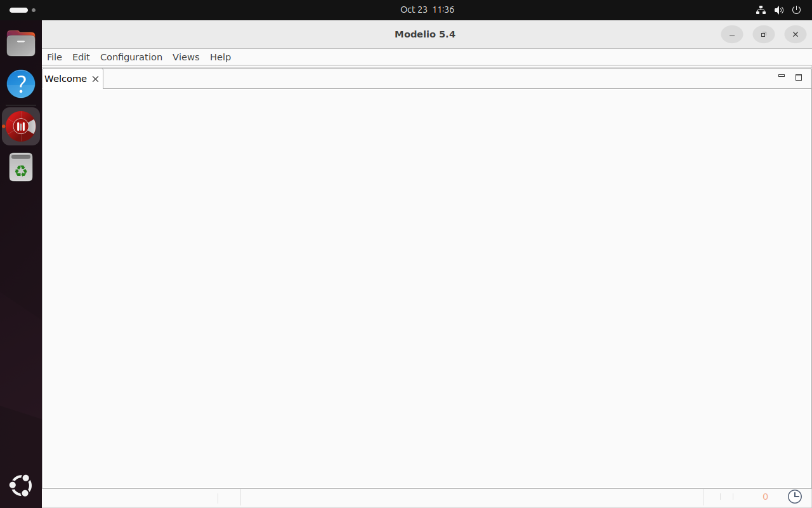Minimize the Welcome view panel
812x508 pixels.
pos(782,76)
